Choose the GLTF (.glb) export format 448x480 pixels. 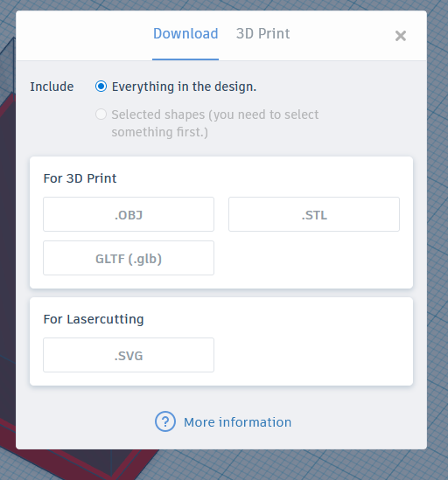(129, 258)
